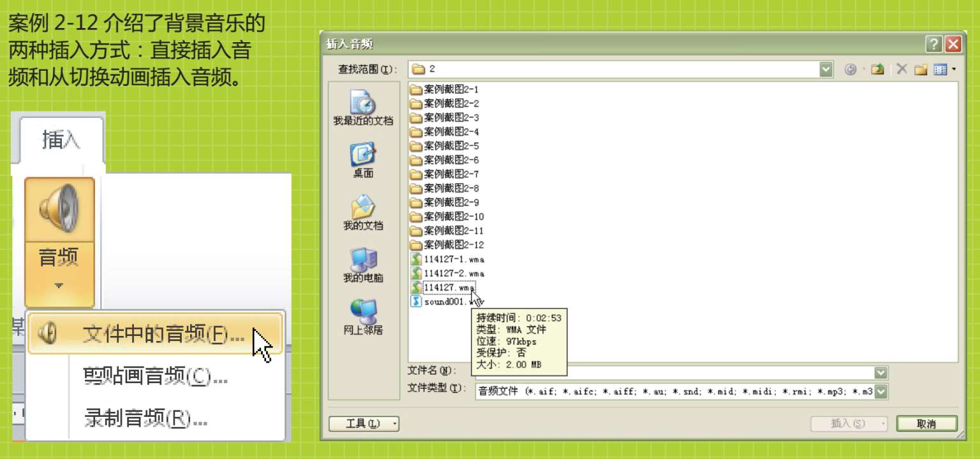This screenshot has height=459, width=980.
Task: Select file sound001.wma
Action: [446, 302]
